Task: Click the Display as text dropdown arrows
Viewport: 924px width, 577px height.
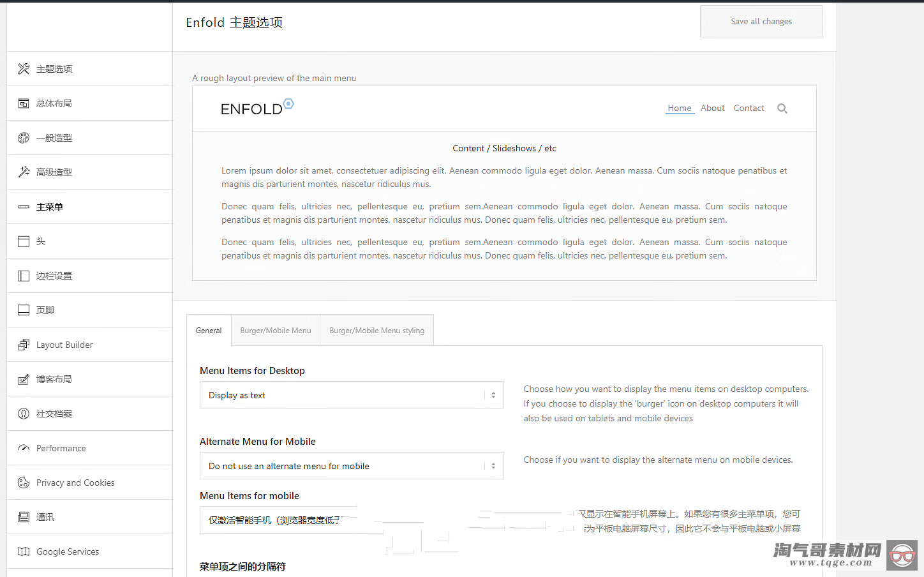Action: (493, 395)
